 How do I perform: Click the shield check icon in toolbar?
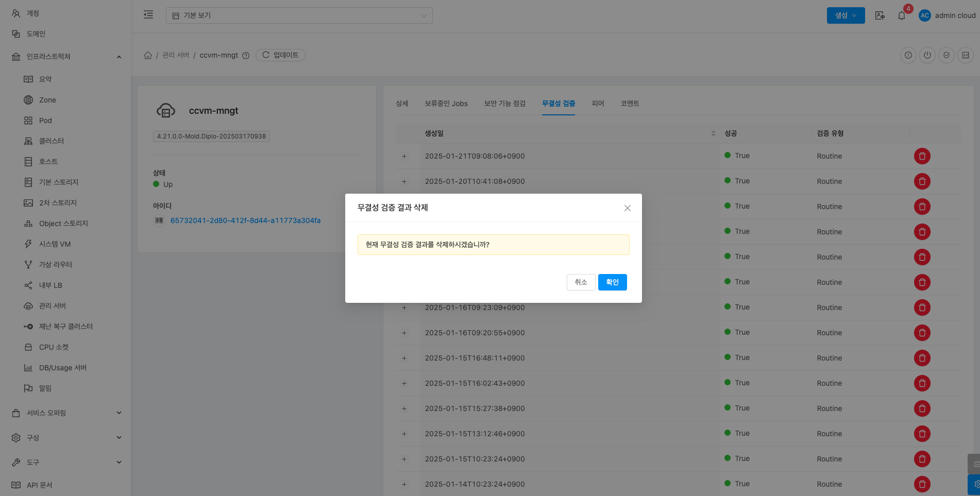point(946,55)
